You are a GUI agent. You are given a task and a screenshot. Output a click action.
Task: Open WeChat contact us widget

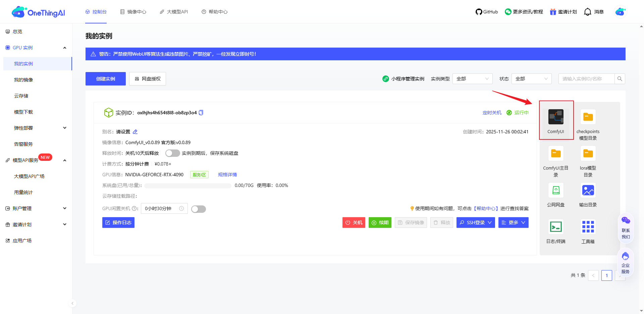(626, 228)
